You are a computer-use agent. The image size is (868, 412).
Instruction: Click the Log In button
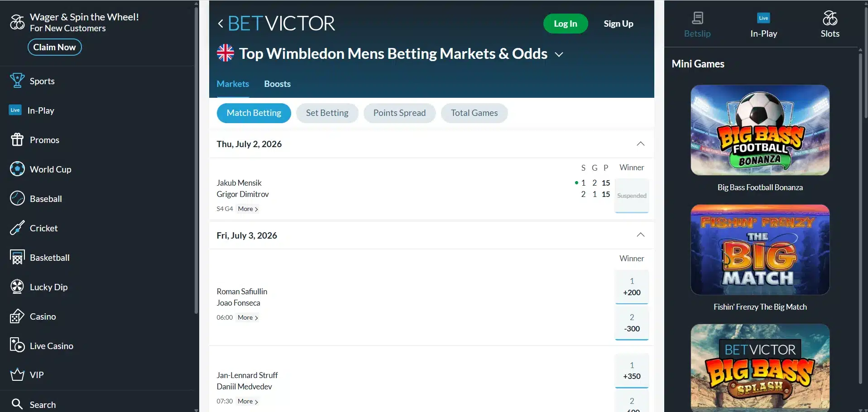coord(566,24)
